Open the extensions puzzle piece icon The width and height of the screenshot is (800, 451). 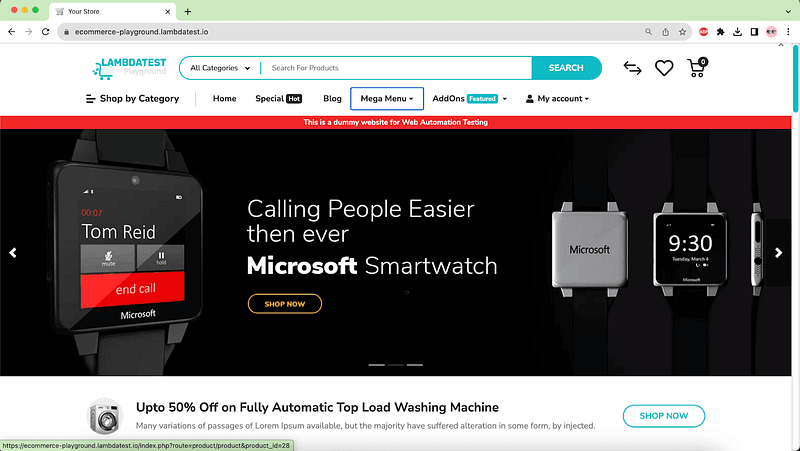720,32
